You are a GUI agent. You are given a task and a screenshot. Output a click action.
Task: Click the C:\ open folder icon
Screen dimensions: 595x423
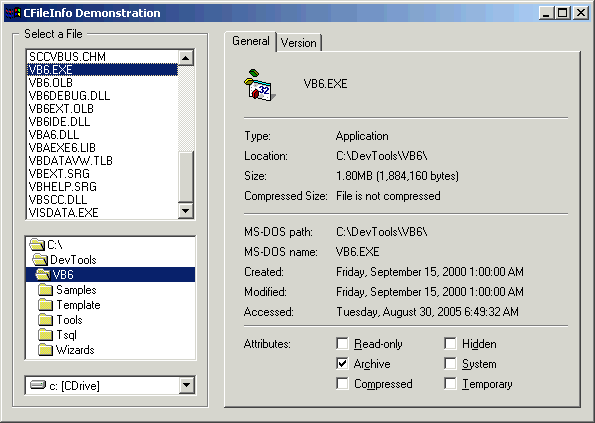point(37,245)
